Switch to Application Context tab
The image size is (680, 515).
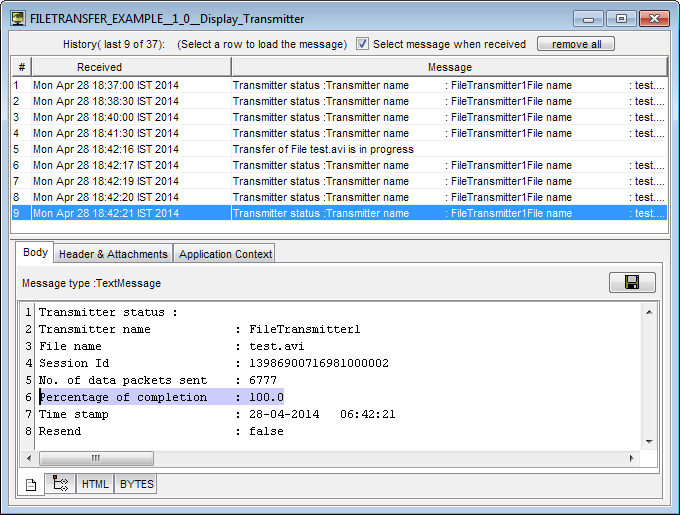[225, 254]
